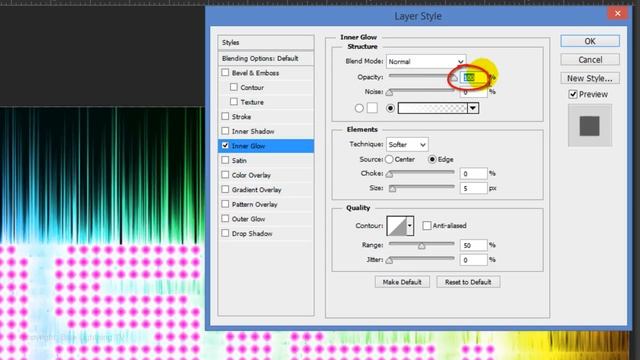Open the Technique dropdown set to Softer
This screenshot has width=640, height=360.
[x=407, y=144]
